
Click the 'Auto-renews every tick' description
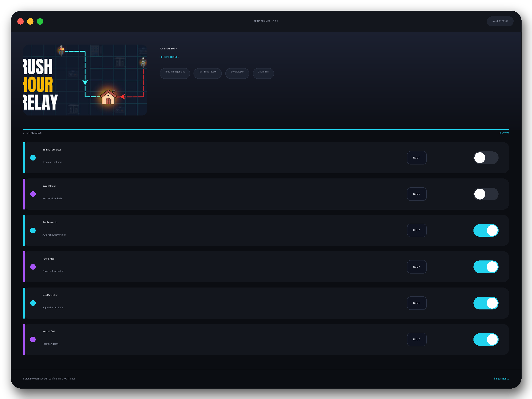pyautogui.click(x=54, y=235)
